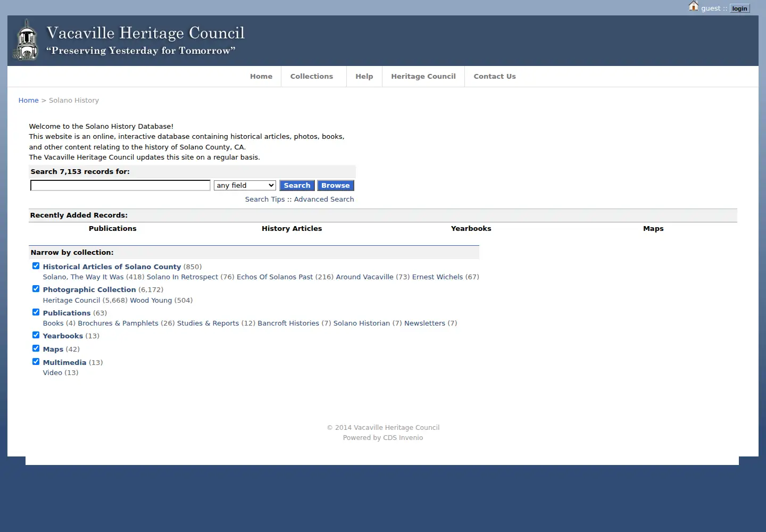Click the Yearbooks recently added heading
The width and height of the screenshot is (766, 532).
click(x=471, y=229)
